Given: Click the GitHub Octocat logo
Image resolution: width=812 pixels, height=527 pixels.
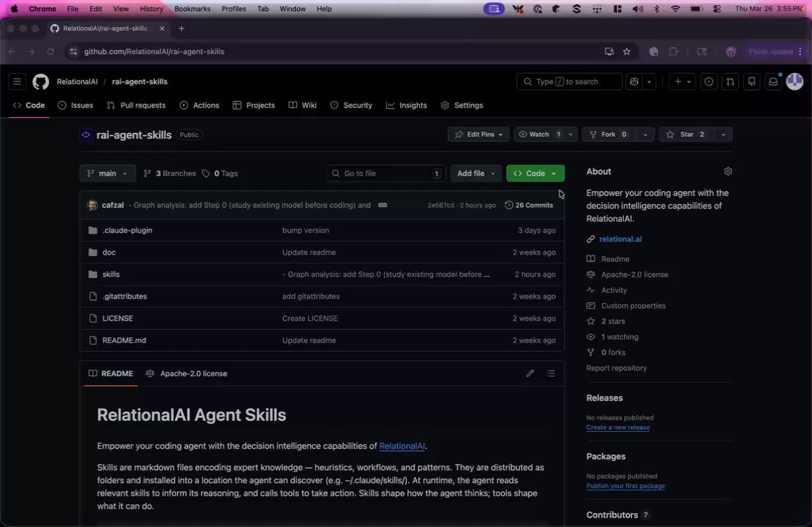Looking at the screenshot, I should coord(41,81).
